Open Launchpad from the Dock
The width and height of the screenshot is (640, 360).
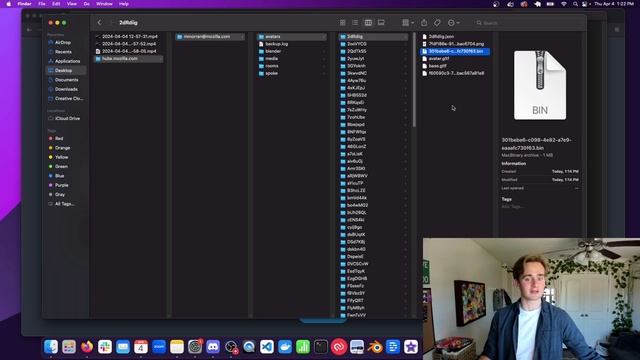tap(69, 347)
